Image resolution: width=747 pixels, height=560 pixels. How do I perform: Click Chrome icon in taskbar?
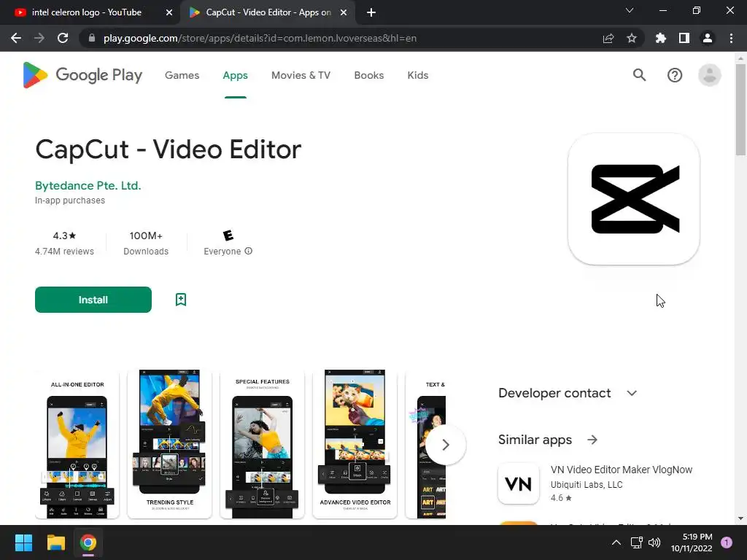click(88, 542)
